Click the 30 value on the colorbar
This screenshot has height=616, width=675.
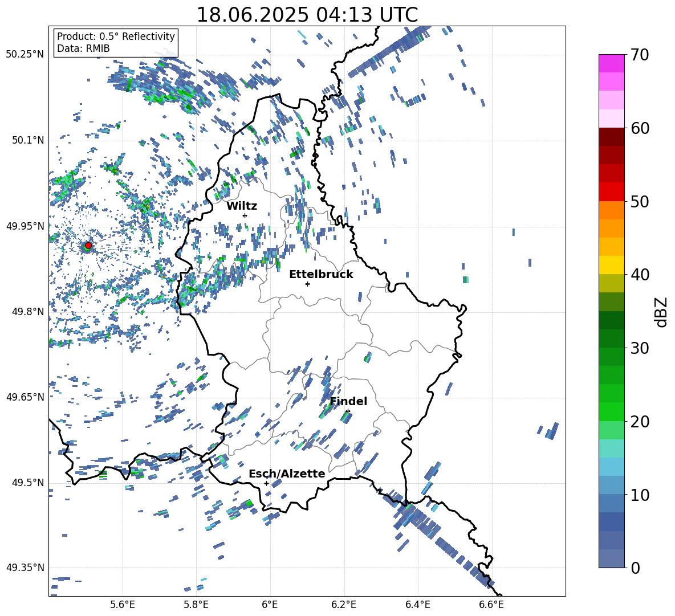click(640, 348)
